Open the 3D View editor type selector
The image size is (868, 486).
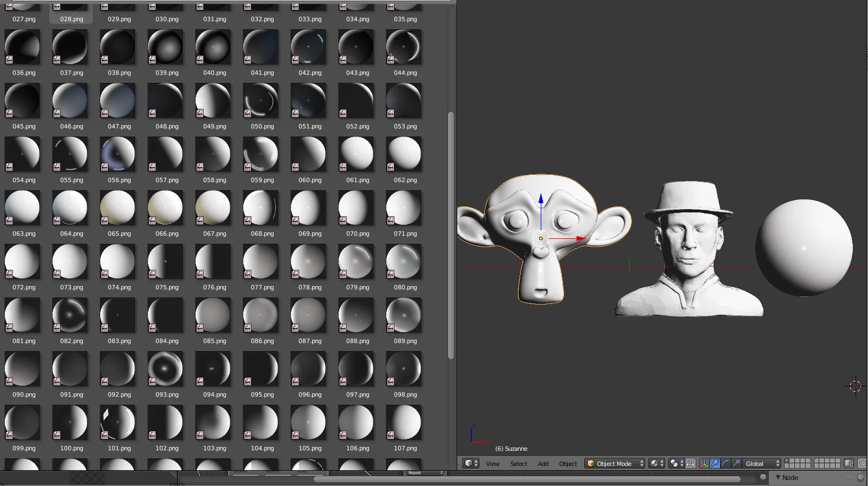pos(471,463)
